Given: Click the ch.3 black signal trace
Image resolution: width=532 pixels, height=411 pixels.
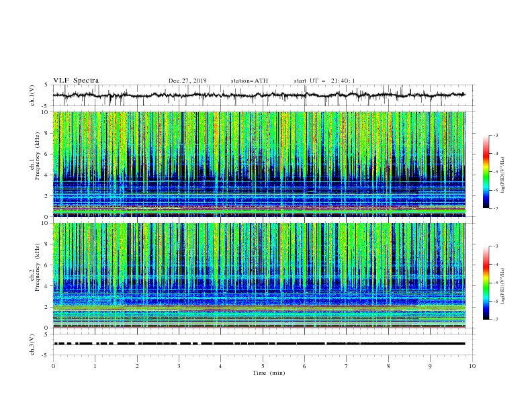Looking at the screenshot, I should pyautogui.click(x=259, y=344).
